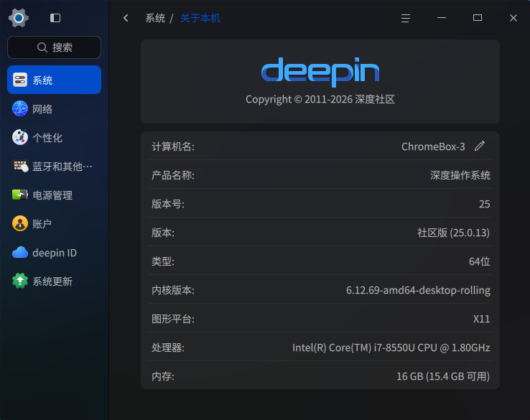Select 系统 breadcrumb link
This screenshot has height=420, width=530.
click(155, 18)
